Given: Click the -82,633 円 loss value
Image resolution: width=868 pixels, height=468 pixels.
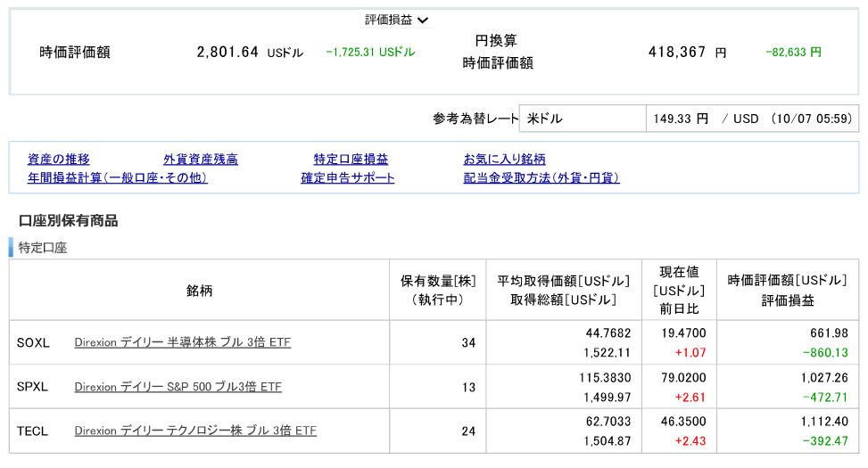Looking at the screenshot, I should (x=793, y=52).
